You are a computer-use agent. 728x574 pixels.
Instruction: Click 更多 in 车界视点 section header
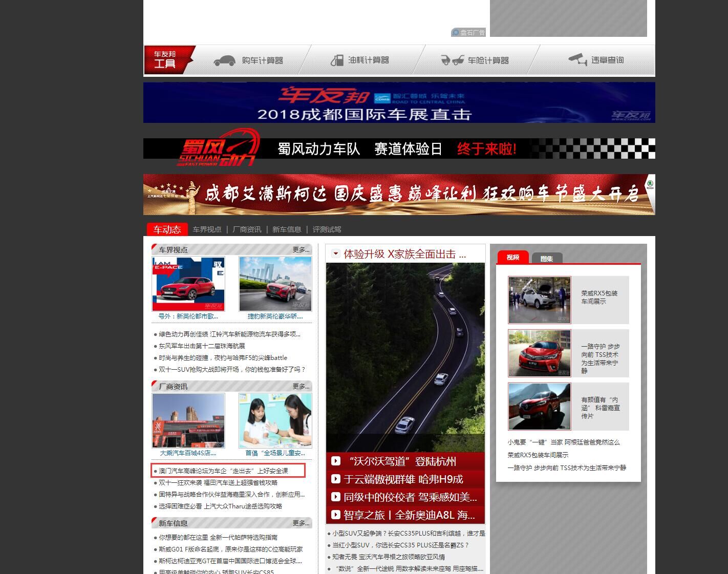[301, 250]
